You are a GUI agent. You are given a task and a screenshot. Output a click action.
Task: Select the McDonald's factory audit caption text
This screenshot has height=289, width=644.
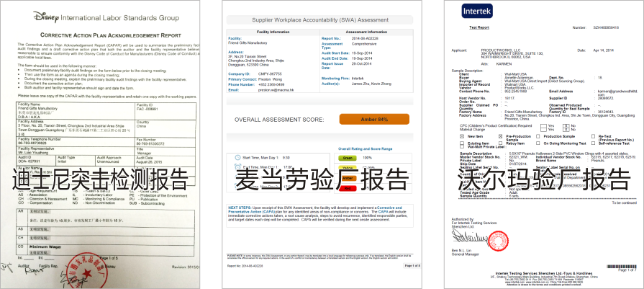[x=321, y=176]
